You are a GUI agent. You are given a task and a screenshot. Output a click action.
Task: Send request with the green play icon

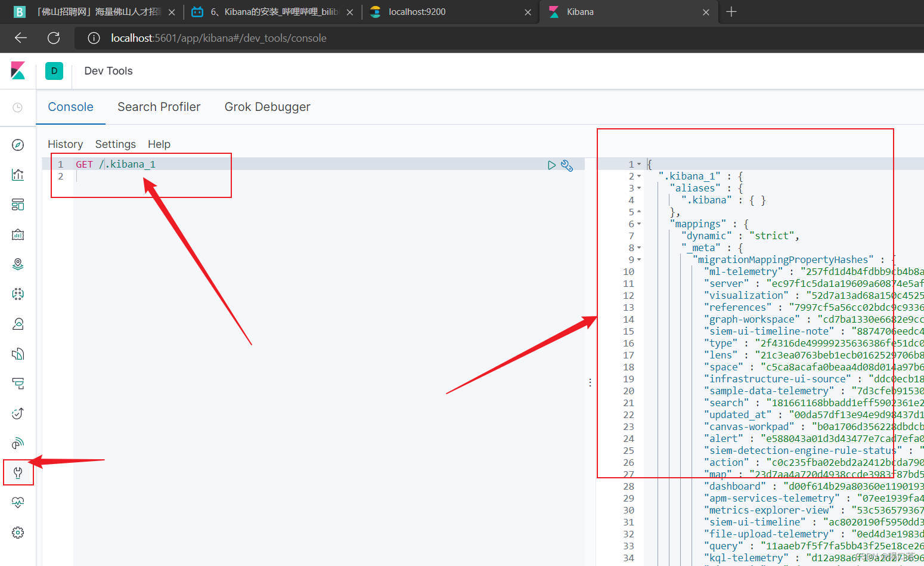tap(551, 165)
